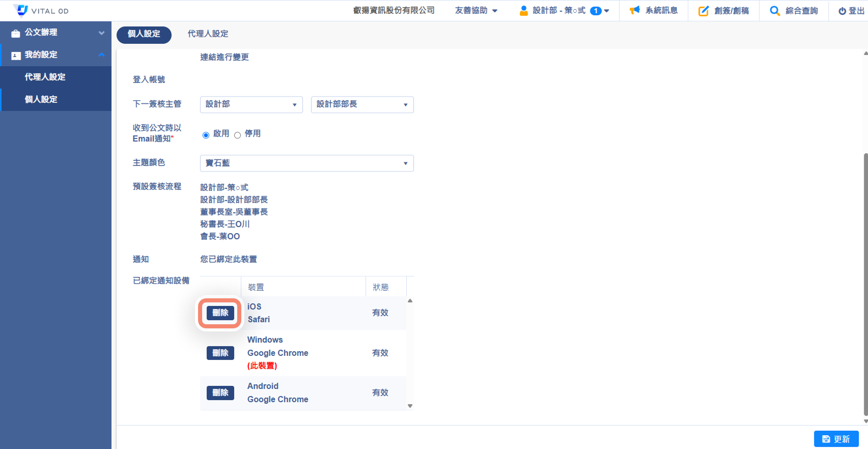Open the 設計部 department dropdown
The width and height of the screenshot is (868, 449).
pos(251,104)
